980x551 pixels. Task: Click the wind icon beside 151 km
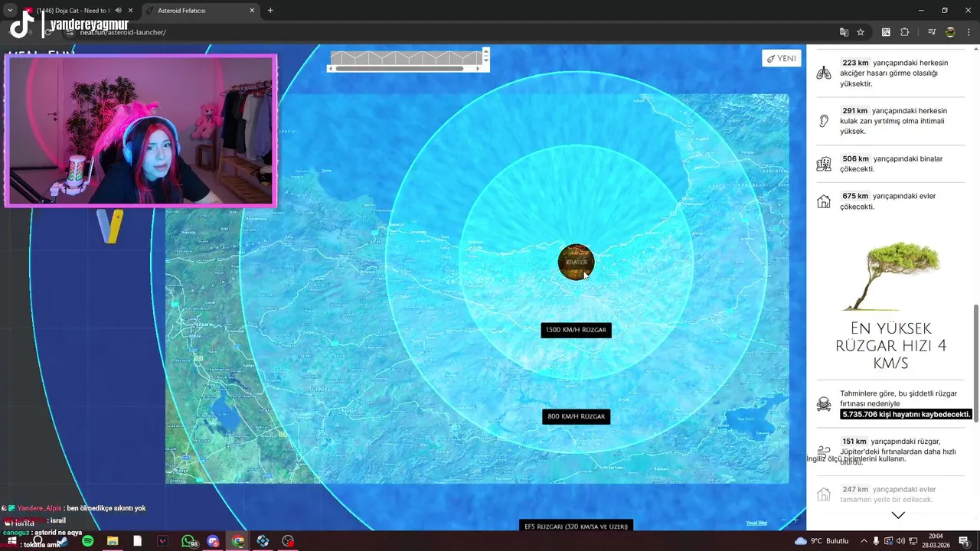[824, 451]
